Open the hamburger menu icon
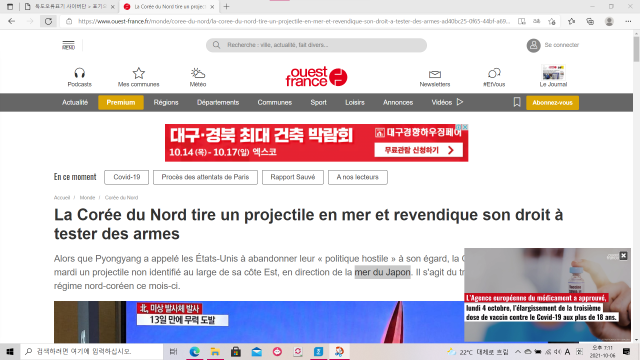640x360 pixels. coord(68,45)
